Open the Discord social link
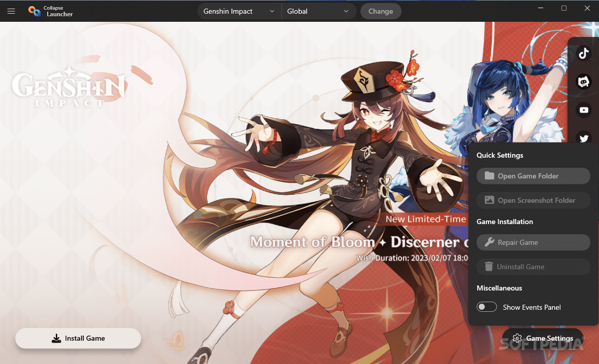 [583, 82]
